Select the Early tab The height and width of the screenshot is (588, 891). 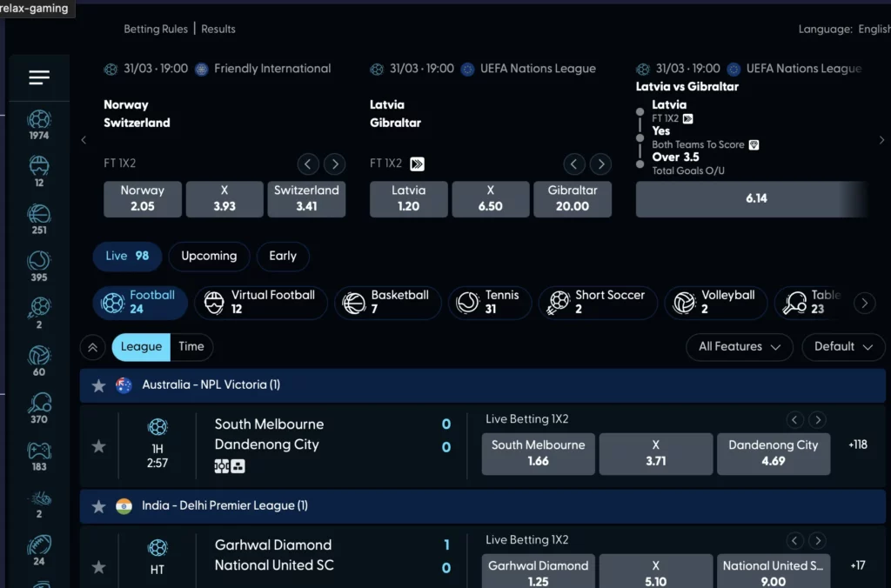(x=283, y=257)
